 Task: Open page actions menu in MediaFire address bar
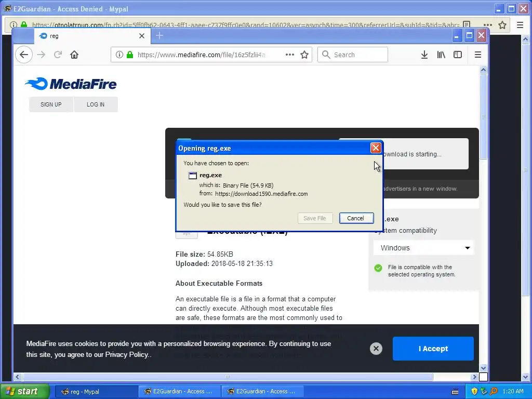[290, 55]
